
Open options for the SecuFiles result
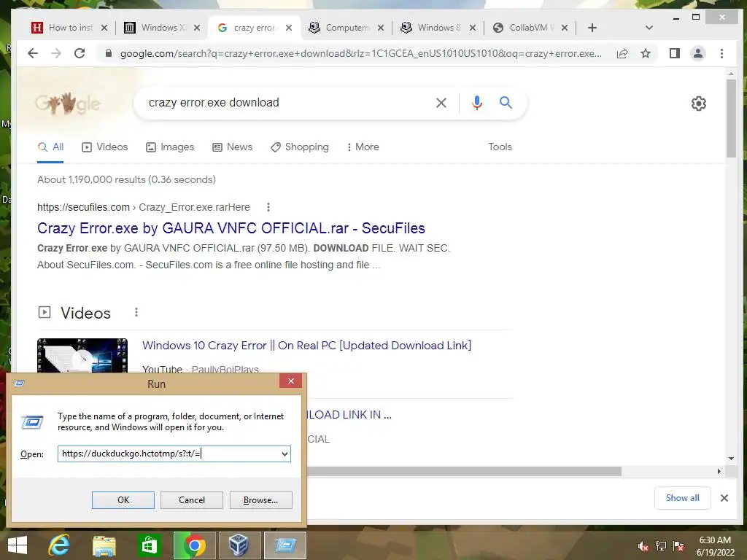pyautogui.click(x=268, y=207)
